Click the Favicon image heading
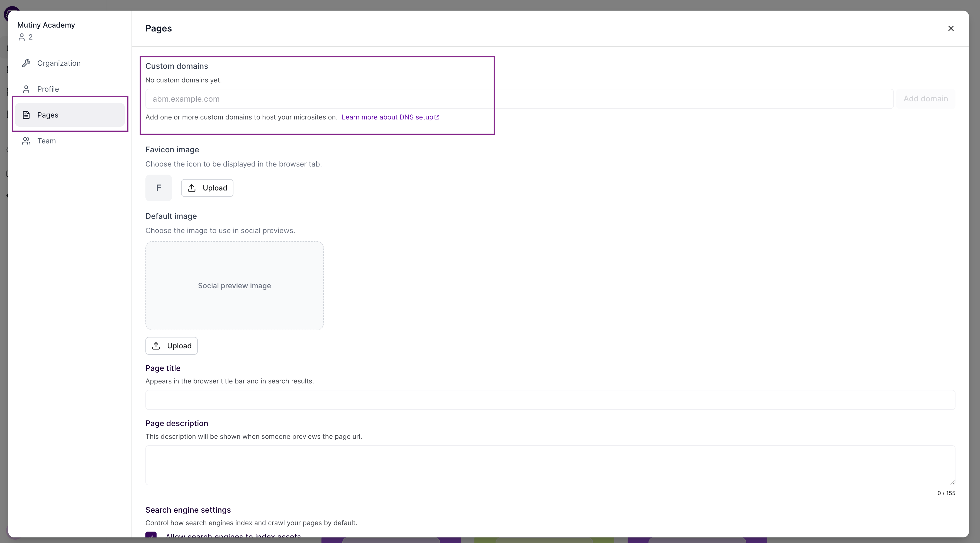 click(172, 150)
